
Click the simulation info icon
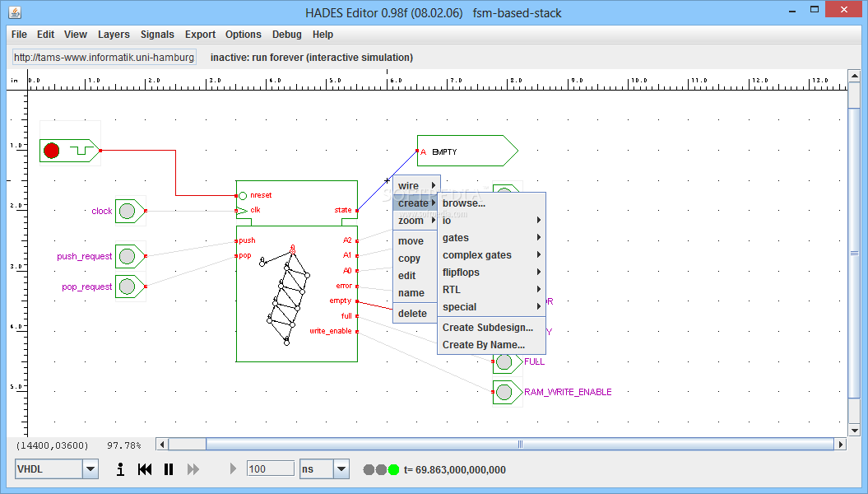[120, 469]
